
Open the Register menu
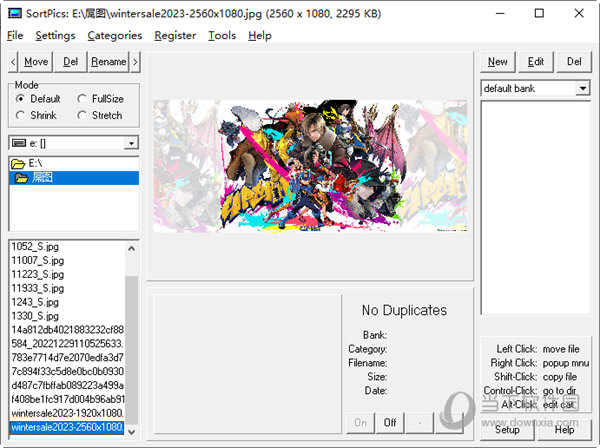(x=175, y=36)
